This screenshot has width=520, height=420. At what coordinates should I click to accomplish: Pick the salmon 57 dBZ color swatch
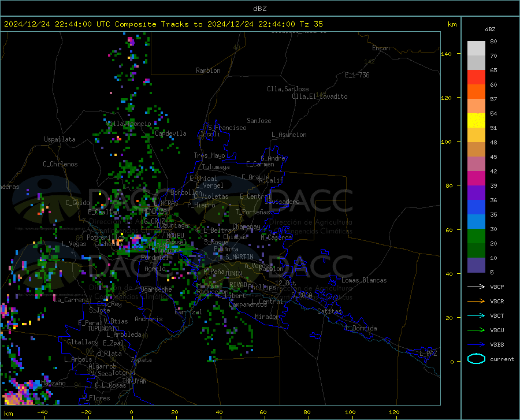click(x=476, y=106)
